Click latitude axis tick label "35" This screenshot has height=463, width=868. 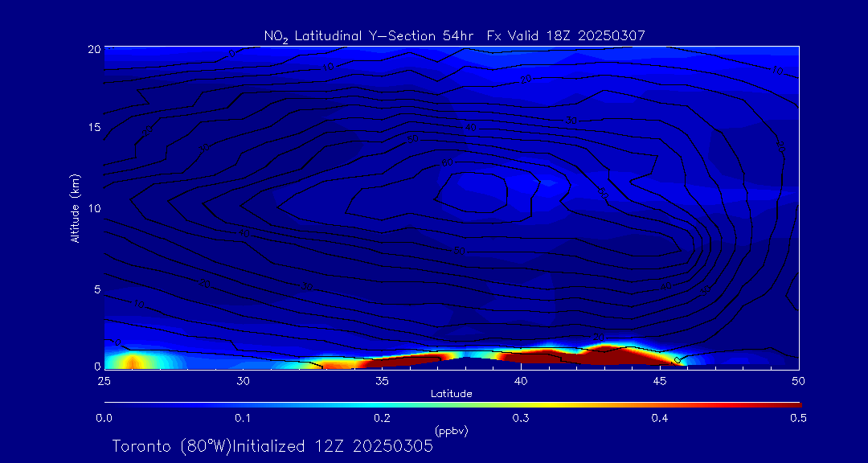click(382, 380)
